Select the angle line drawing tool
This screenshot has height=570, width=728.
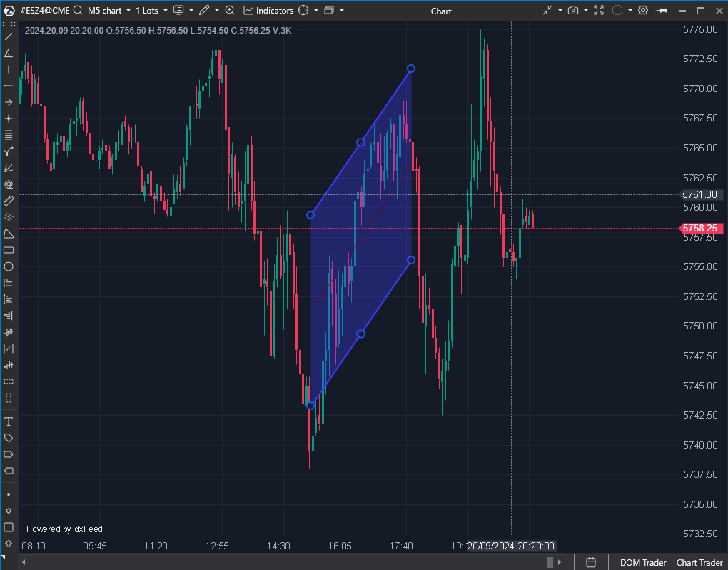click(9, 53)
